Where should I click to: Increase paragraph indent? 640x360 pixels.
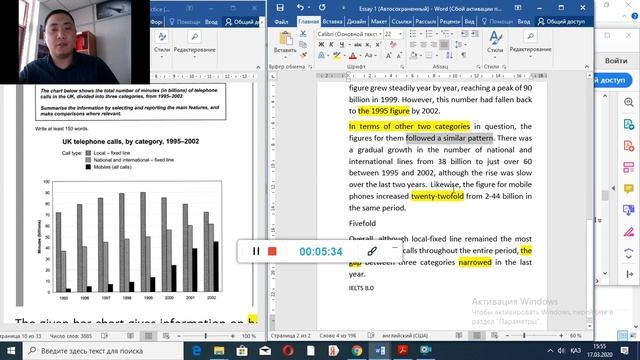tap(475, 33)
